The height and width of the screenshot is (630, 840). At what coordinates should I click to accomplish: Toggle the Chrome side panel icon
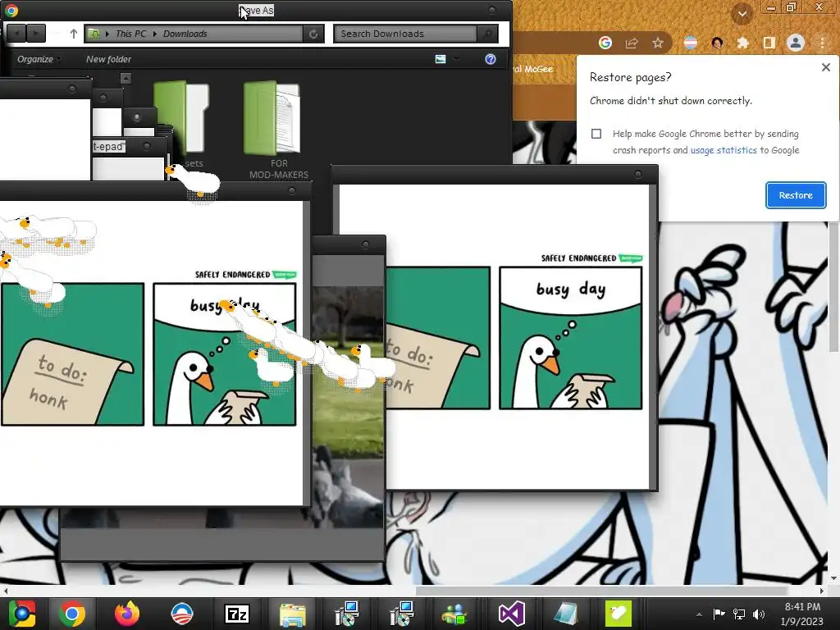coord(769,43)
